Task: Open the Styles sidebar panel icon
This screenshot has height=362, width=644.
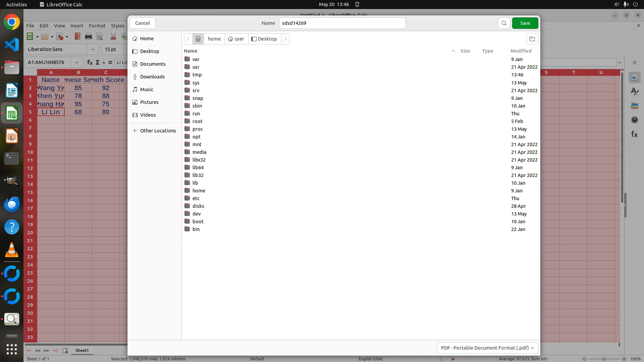Action: click(634, 92)
